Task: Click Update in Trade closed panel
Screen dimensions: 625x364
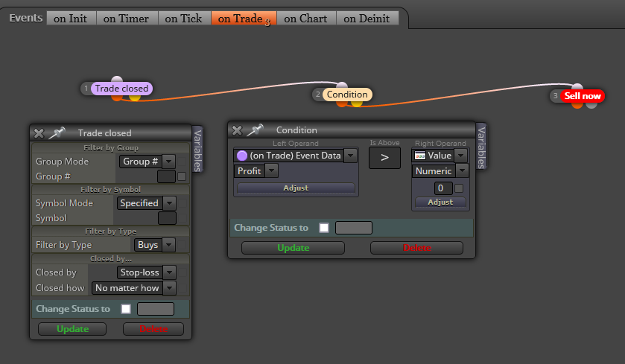Action: pyautogui.click(x=72, y=329)
